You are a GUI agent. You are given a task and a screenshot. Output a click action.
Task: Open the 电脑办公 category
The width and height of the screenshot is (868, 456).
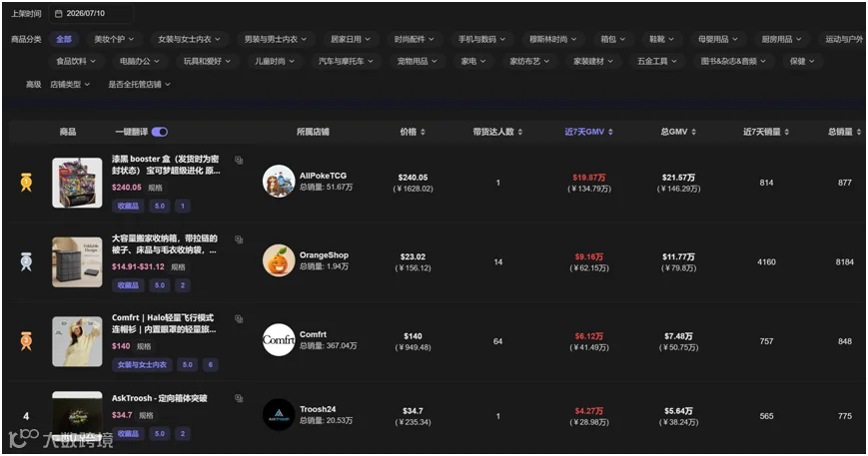(x=140, y=61)
